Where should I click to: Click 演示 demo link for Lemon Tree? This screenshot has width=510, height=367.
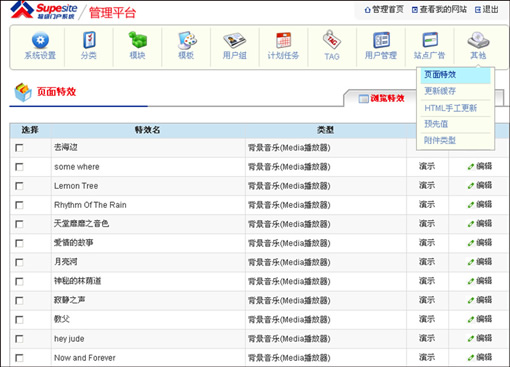427,185
